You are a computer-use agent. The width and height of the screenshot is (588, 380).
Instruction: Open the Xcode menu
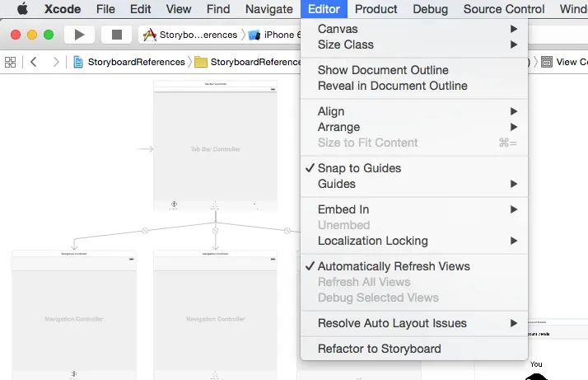(63, 9)
